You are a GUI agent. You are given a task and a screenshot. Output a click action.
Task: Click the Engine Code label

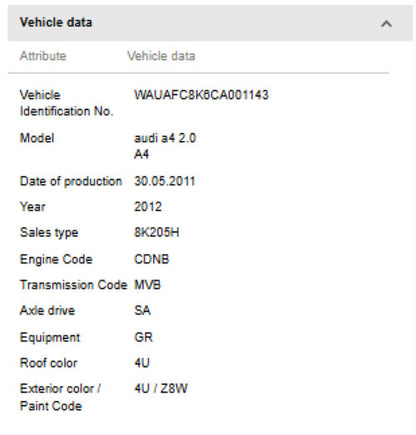[56, 259]
